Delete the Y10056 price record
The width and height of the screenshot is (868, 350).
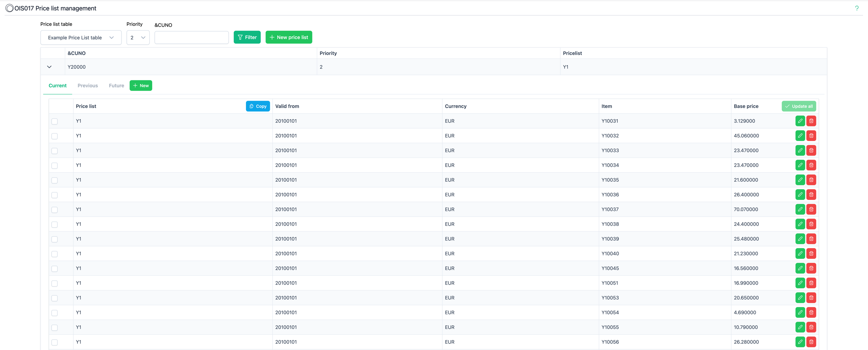(811, 342)
